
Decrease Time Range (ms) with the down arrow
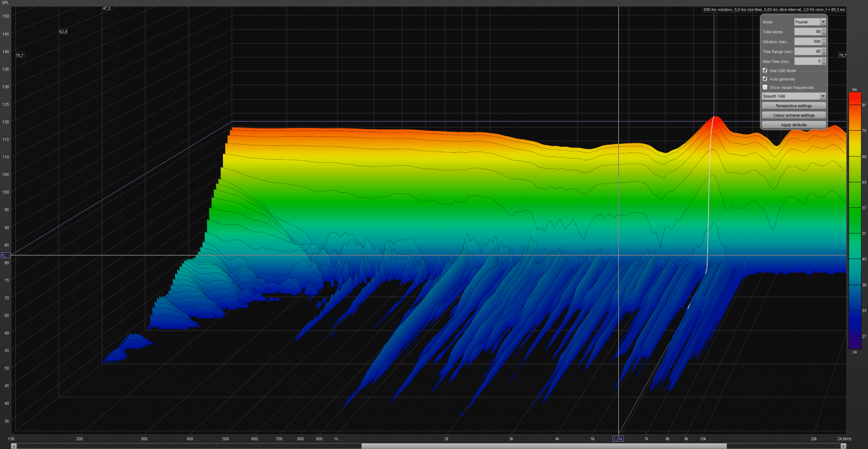[x=824, y=53]
